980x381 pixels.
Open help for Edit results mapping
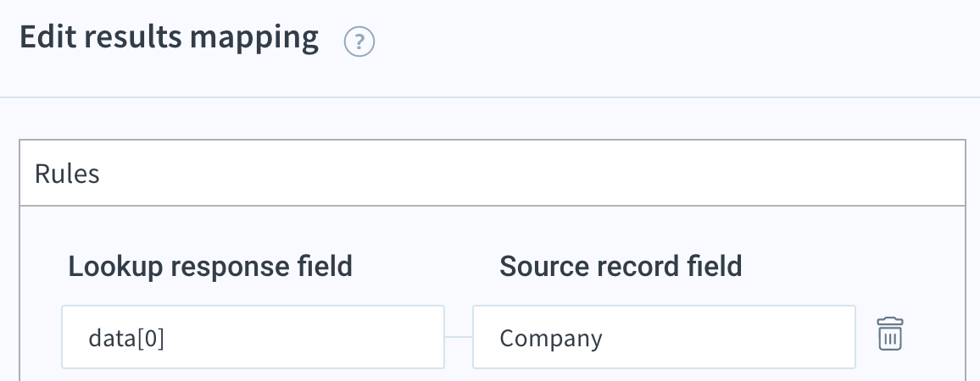tap(359, 41)
